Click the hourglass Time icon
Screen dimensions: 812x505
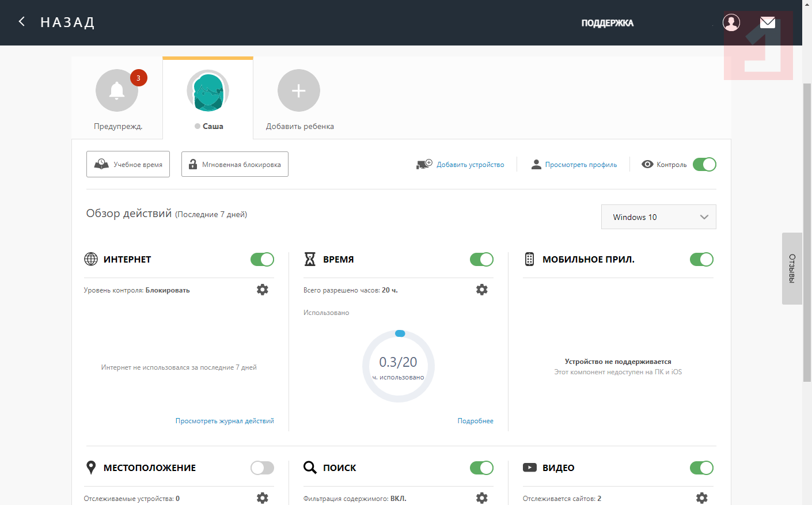(310, 259)
